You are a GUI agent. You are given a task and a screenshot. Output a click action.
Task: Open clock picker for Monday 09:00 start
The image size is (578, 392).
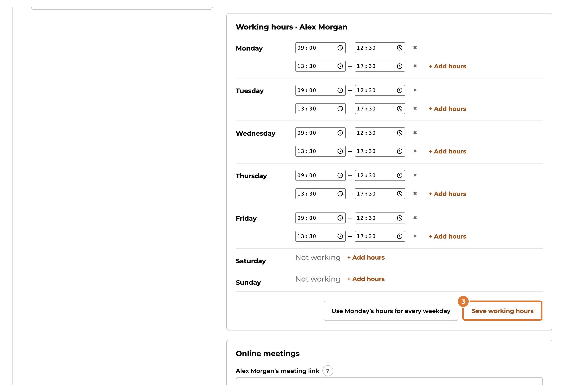pos(340,48)
